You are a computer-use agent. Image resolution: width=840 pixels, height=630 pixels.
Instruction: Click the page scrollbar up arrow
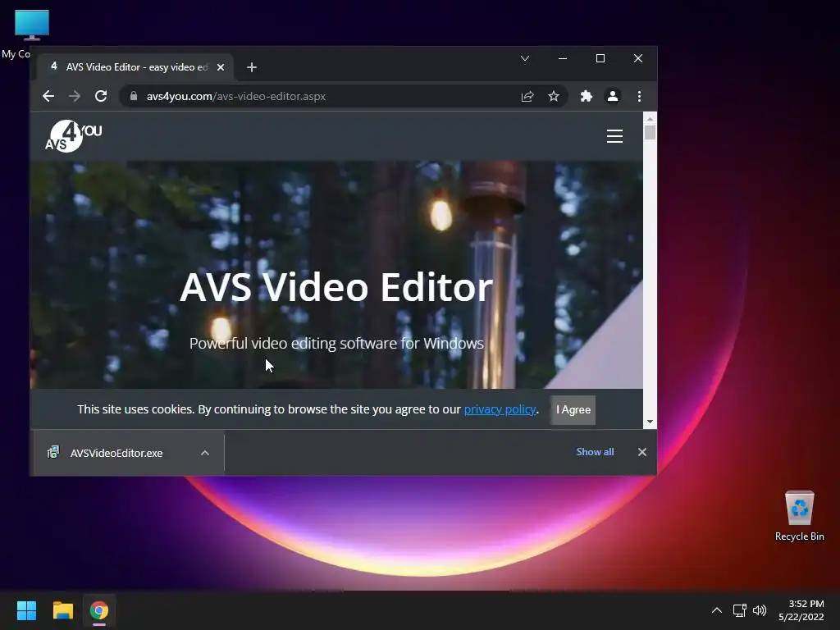click(650, 119)
